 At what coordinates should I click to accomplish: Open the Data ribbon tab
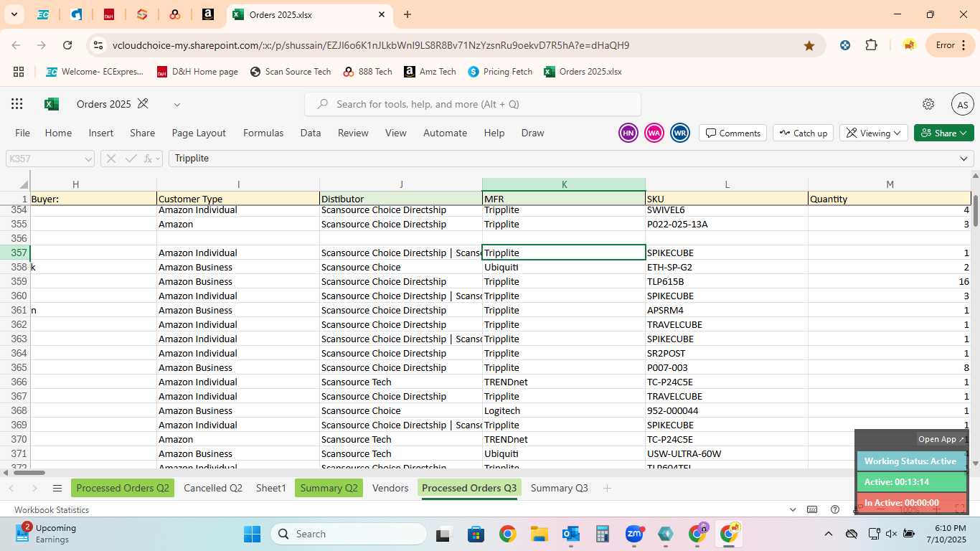[x=311, y=133]
